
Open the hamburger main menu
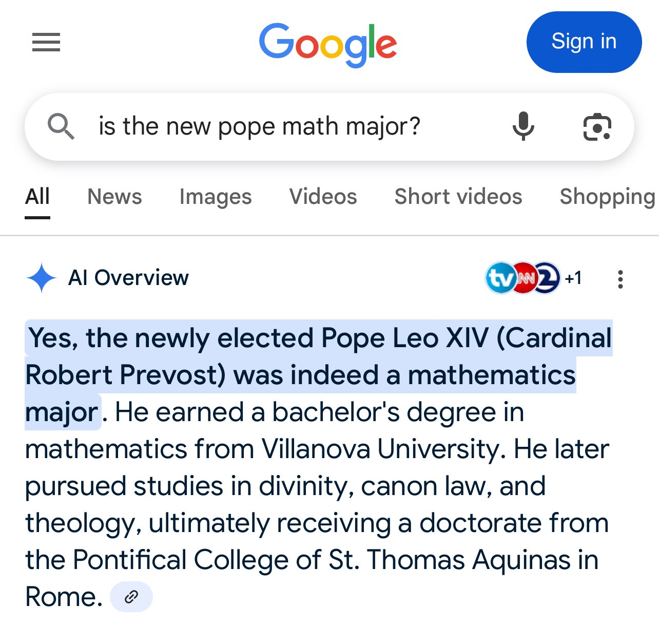click(x=46, y=42)
